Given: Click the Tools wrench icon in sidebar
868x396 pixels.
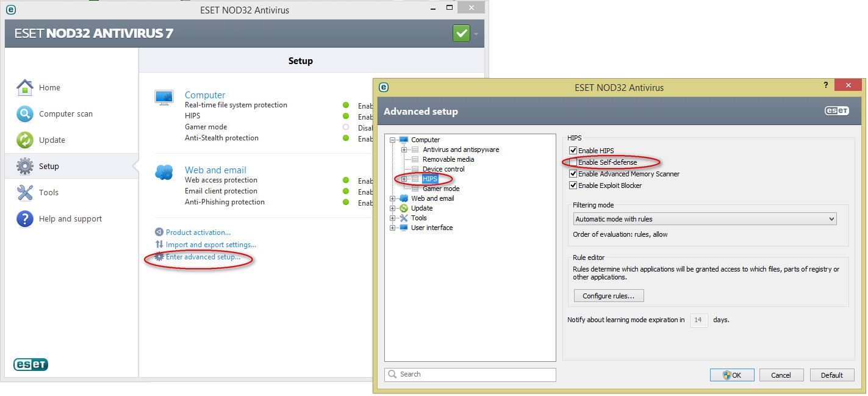Looking at the screenshot, I should tap(24, 192).
